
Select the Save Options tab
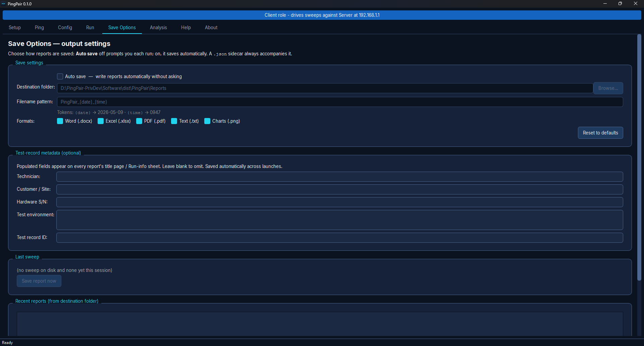coord(122,27)
